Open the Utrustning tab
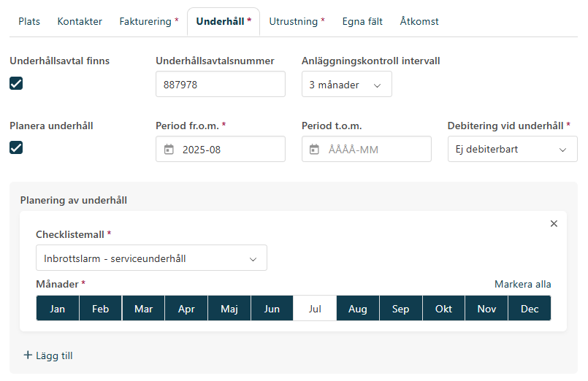This screenshot has height=381, width=588. pos(297,22)
